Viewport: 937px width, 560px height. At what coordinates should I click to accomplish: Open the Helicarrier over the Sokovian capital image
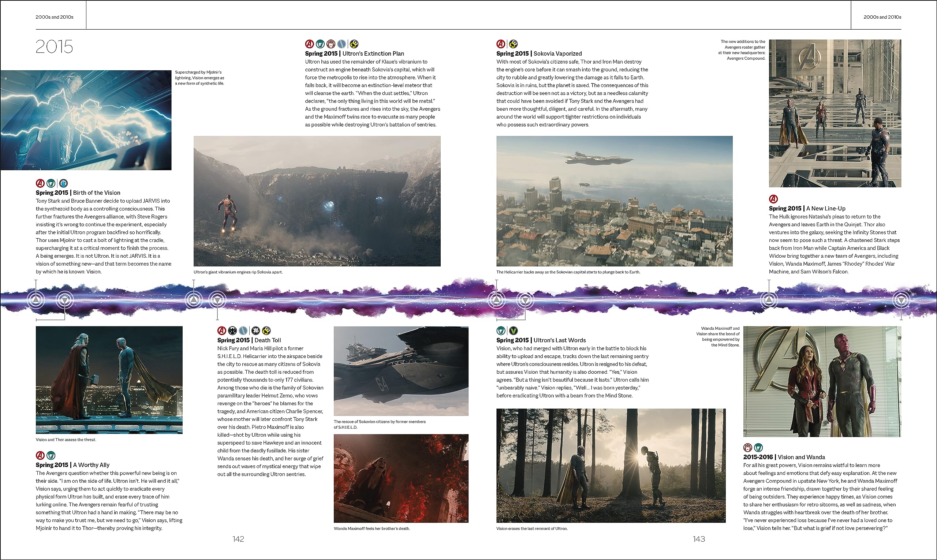pyautogui.click(x=614, y=201)
